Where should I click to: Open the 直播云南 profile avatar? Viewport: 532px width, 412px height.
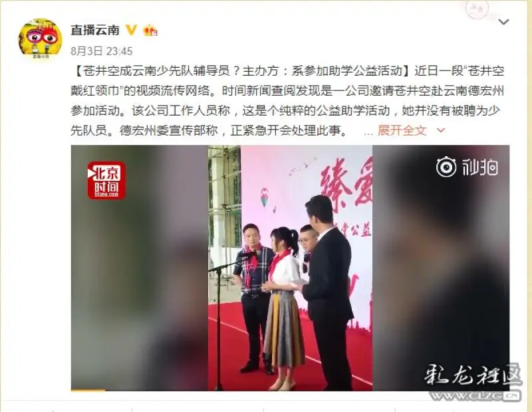(x=41, y=39)
